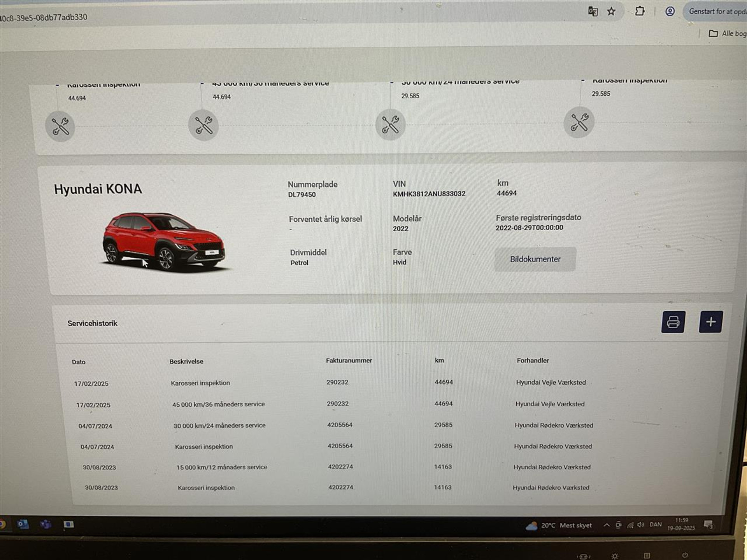The width and height of the screenshot is (747, 560).
Task: Click the volume icon in system tray
Action: point(640,525)
